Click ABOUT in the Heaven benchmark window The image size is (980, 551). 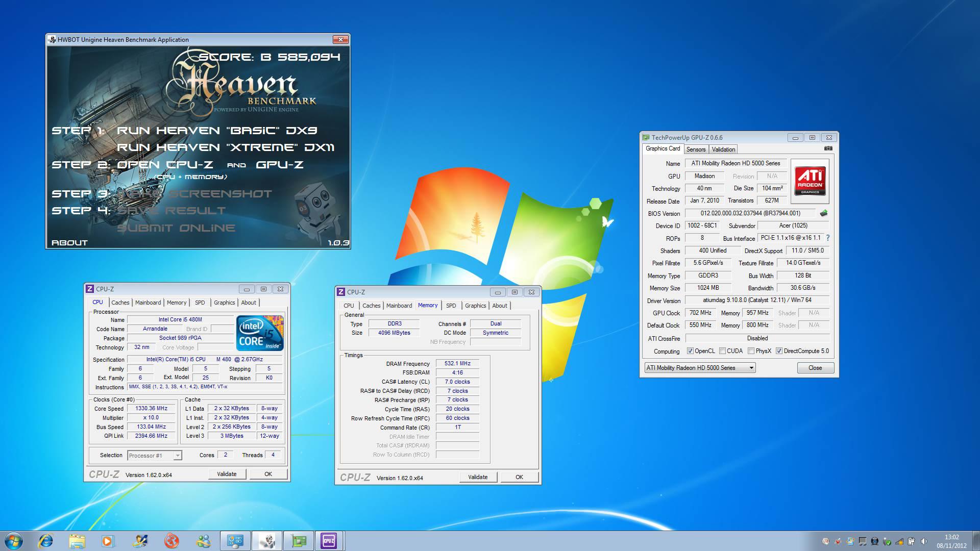(69, 243)
